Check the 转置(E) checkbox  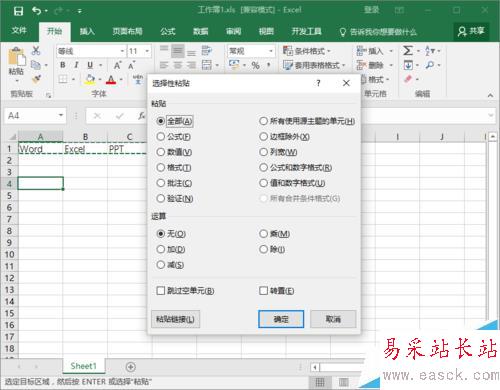263,291
